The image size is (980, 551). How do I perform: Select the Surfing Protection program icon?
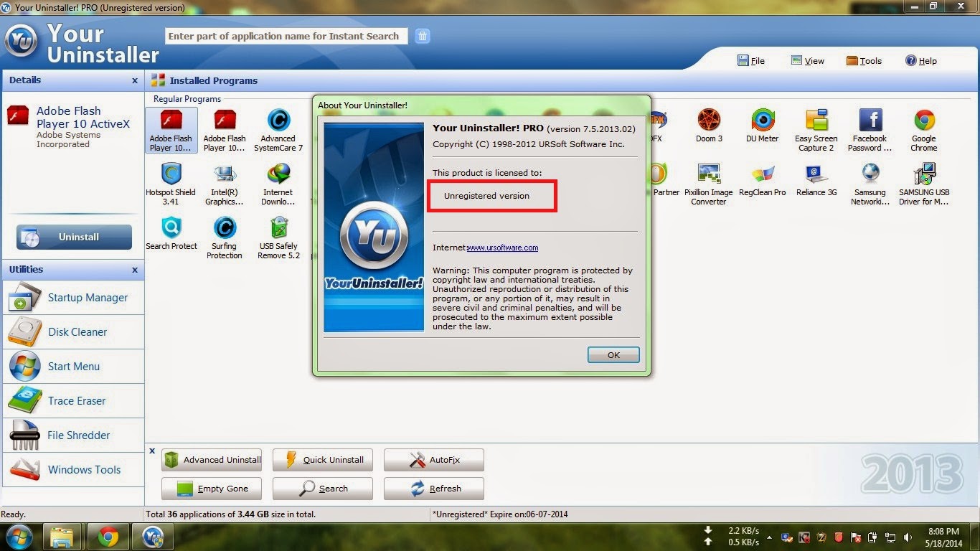tap(225, 238)
